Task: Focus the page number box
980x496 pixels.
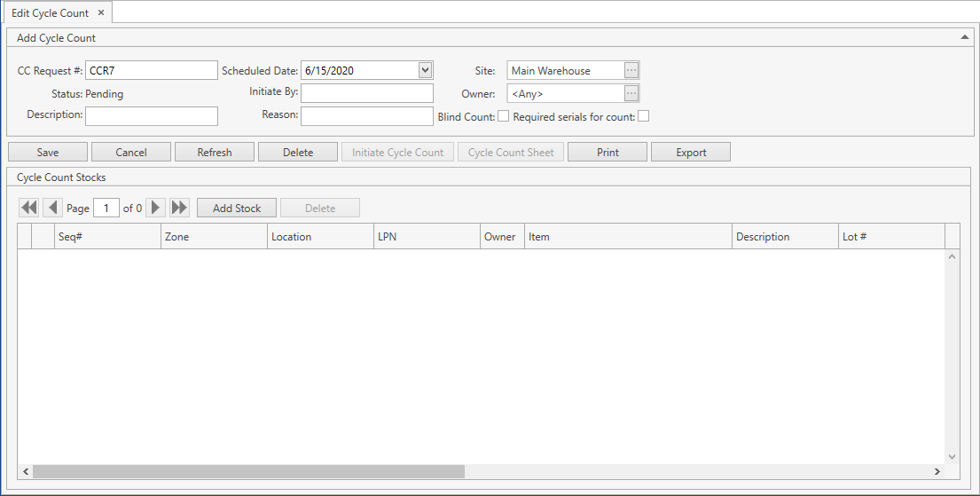Action: pyautogui.click(x=106, y=208)
